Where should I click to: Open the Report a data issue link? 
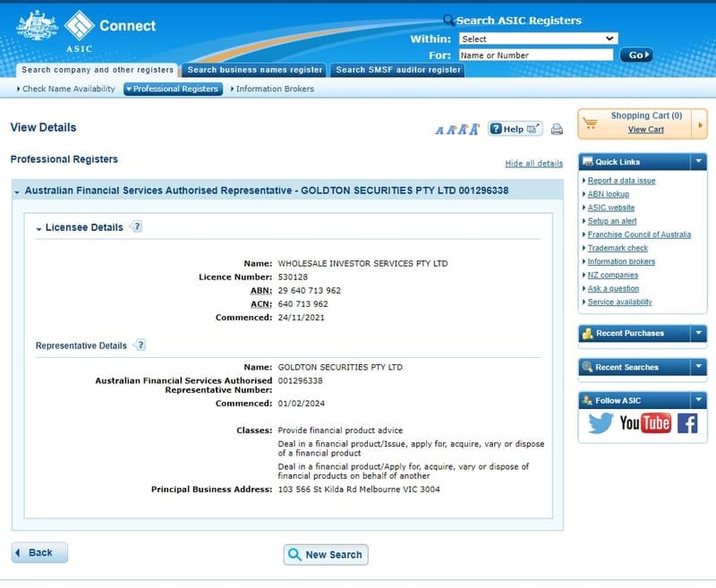tap(621, 181)
